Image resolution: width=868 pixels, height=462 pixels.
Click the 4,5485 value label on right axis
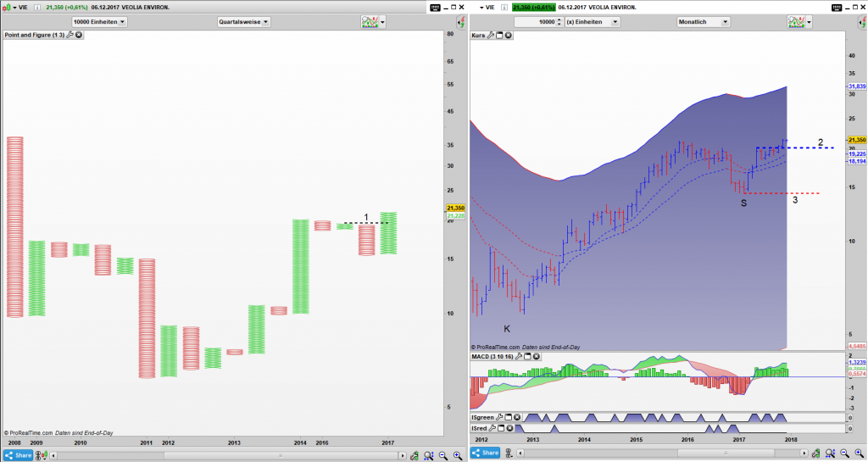(x=857, y=347)
